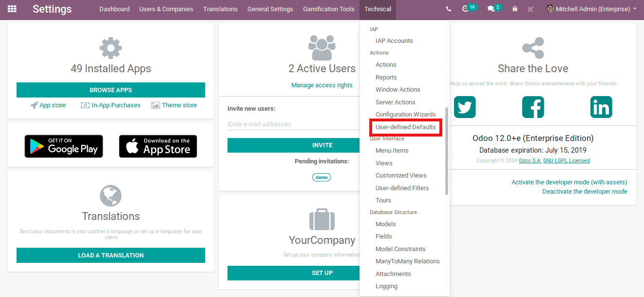Click the bug debug icon
The image size is (644, 297).
pyautogui.click(x=515, y=9)
